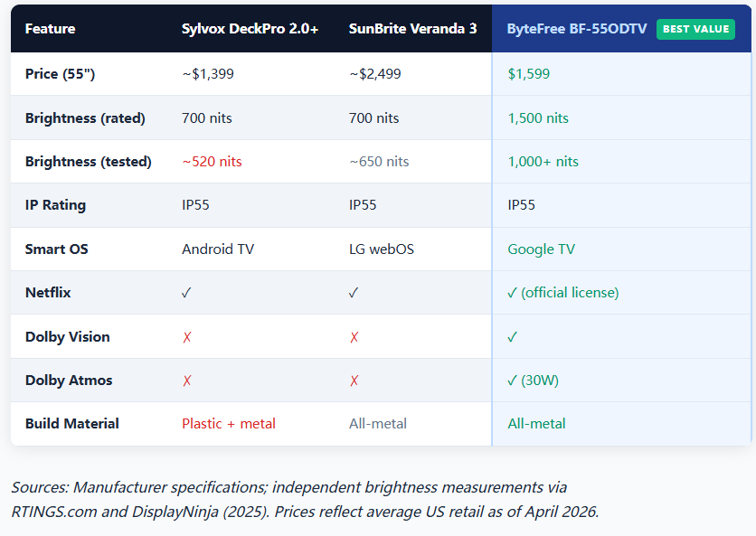Select the Sylvox DeckPro 2.0+ column header

250,29
